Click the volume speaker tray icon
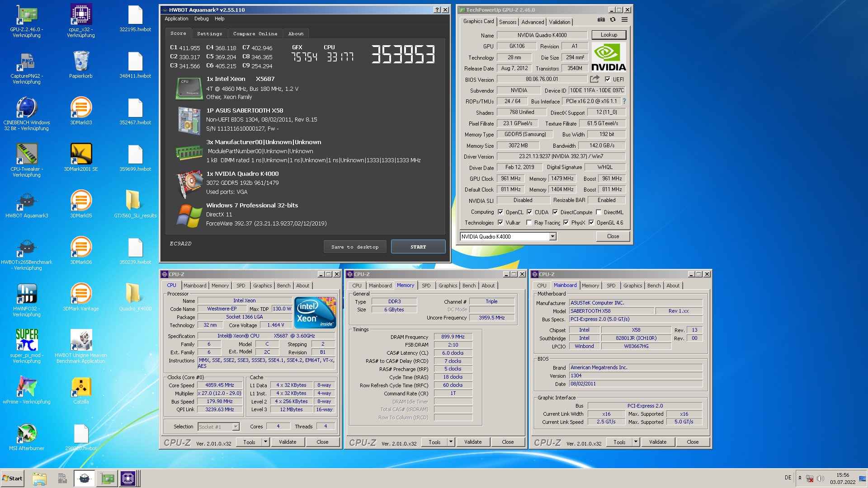The height and width of the screenshot is (488, 868). pyautogui.click(x=821, y=478)
